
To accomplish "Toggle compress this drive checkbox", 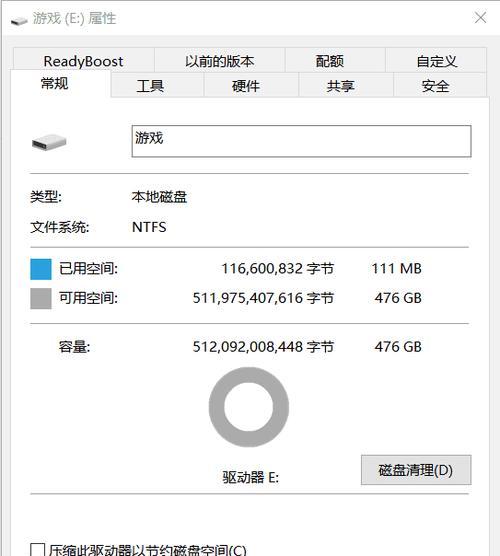I will pyautogui.click(x=38, y=550).
